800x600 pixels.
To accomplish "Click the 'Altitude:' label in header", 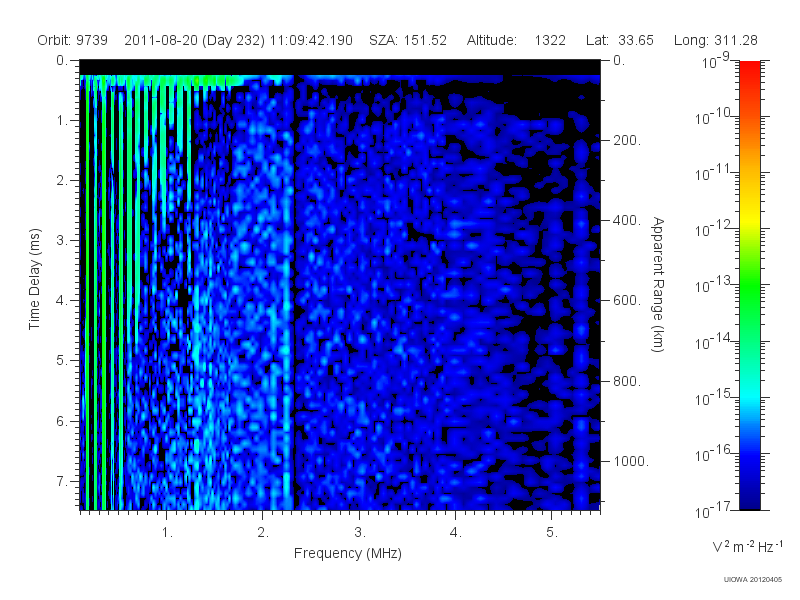I will click(x=492, y=40).
